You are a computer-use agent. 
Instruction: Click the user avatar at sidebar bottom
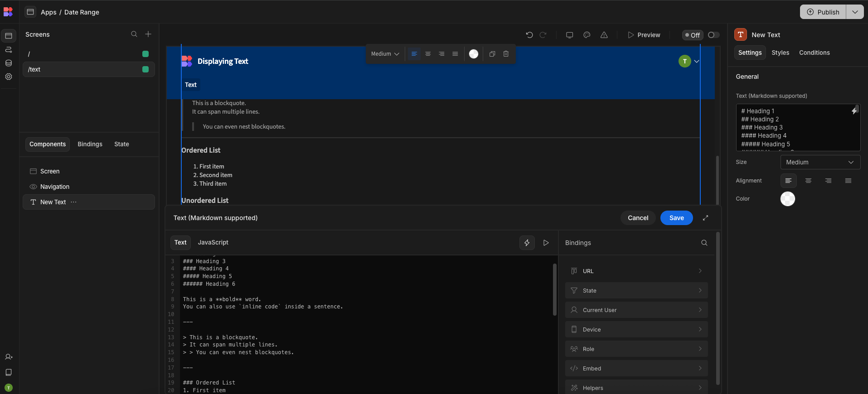click(x=9, y=388)
